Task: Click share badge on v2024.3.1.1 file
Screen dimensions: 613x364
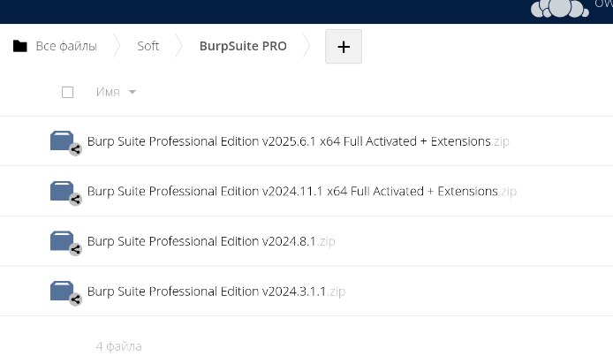Action: tap(75, 300)
